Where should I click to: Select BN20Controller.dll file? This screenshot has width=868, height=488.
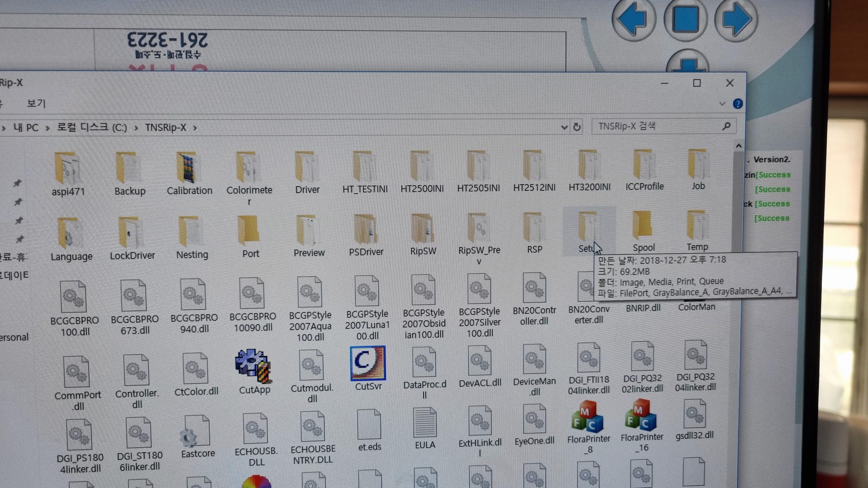[x=534, y=299]
